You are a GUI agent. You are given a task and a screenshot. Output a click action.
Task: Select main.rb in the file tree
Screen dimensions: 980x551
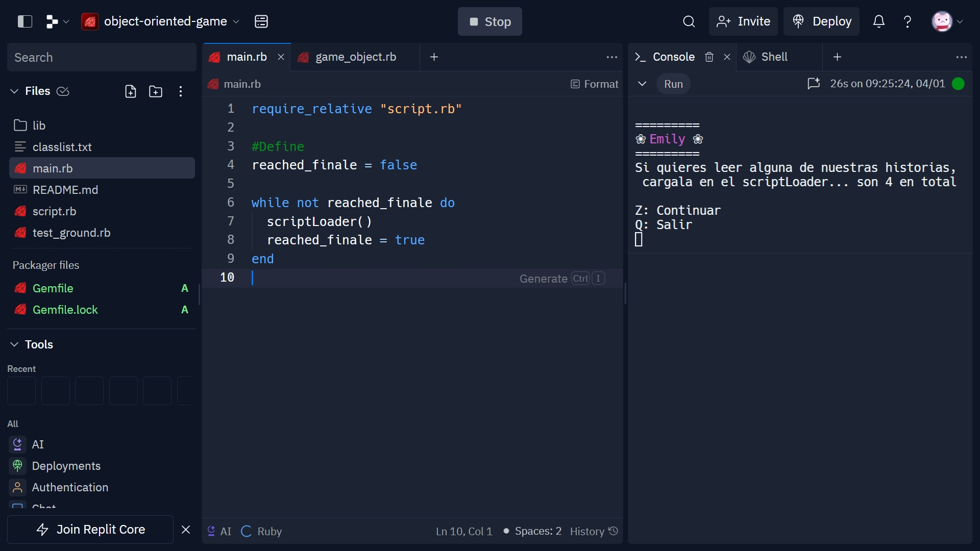[x=102, y=168]
